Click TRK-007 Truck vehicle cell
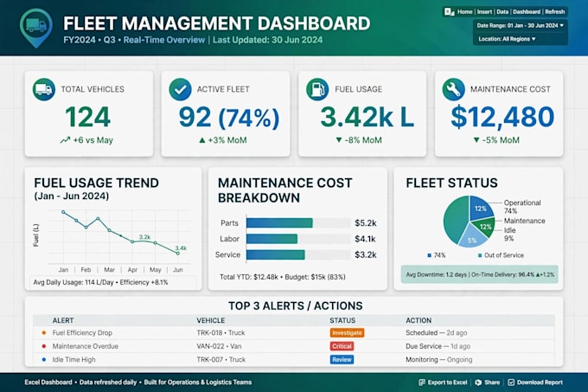588x392 pixels. coord(220,359)
